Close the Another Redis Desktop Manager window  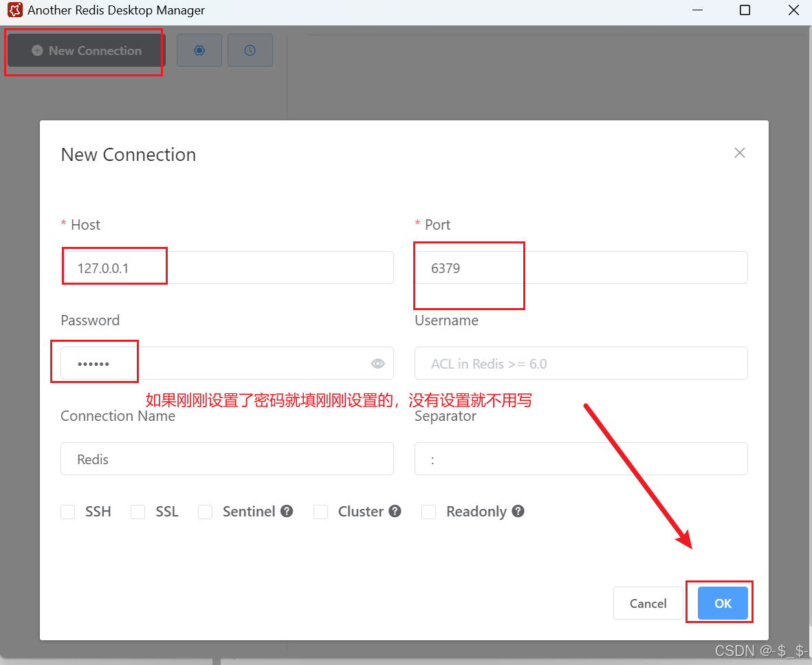[793, 10]
